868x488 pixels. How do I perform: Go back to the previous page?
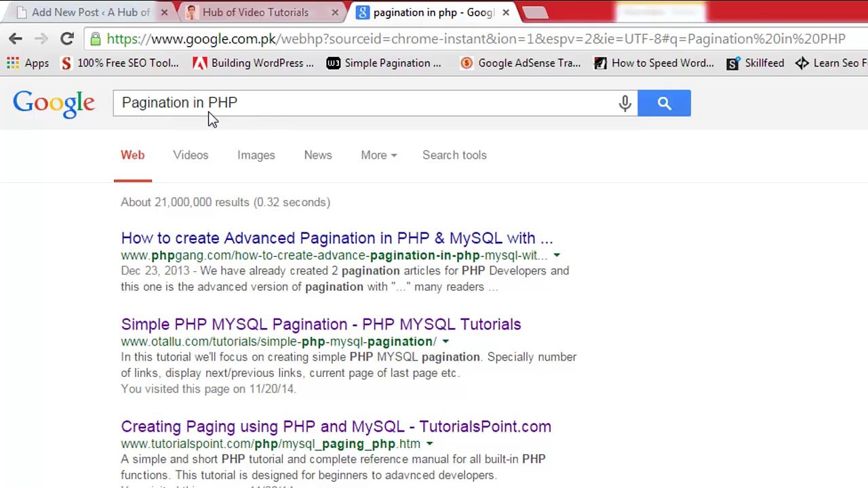coord(16,39)
